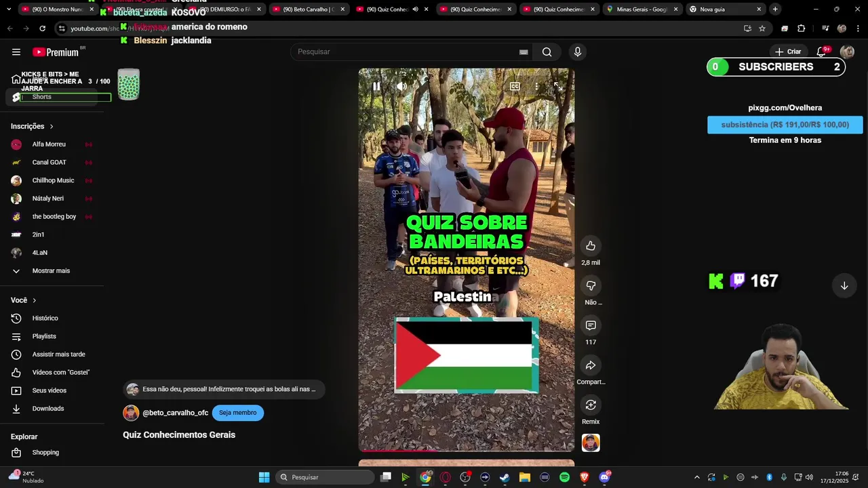Submit search with magnifier icon

(x=547, y=52)
